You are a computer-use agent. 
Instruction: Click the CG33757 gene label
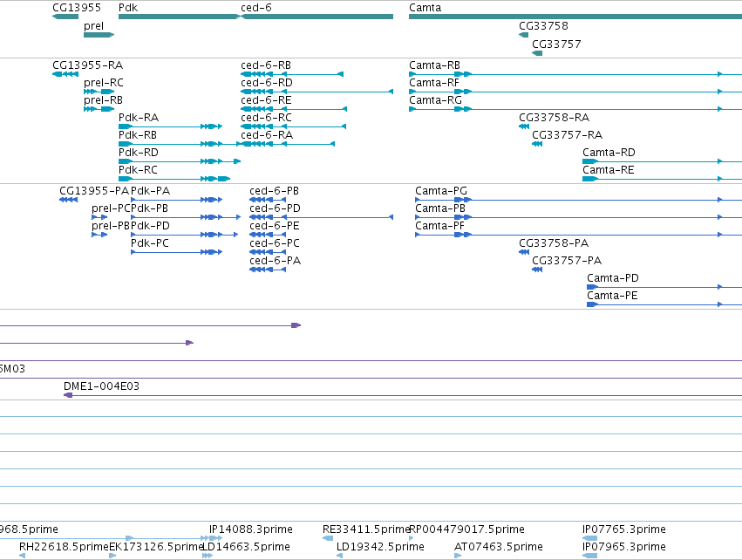(x=556, y=44)
